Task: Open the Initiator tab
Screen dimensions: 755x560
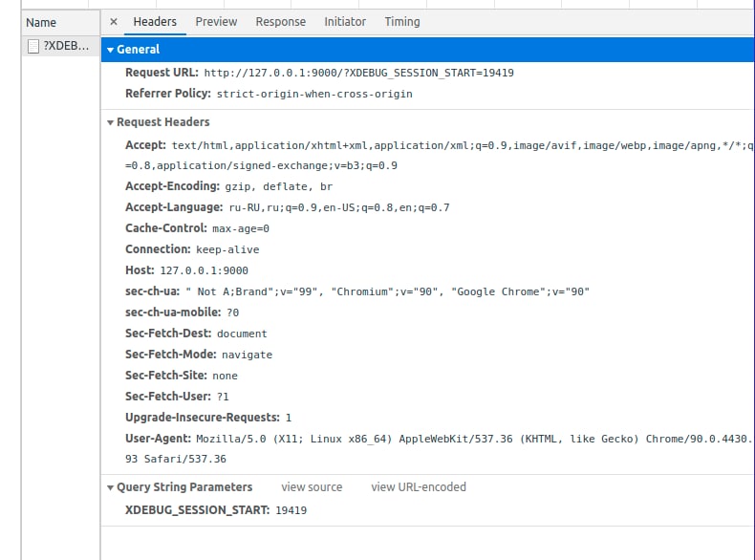Action: click(345, 22)
